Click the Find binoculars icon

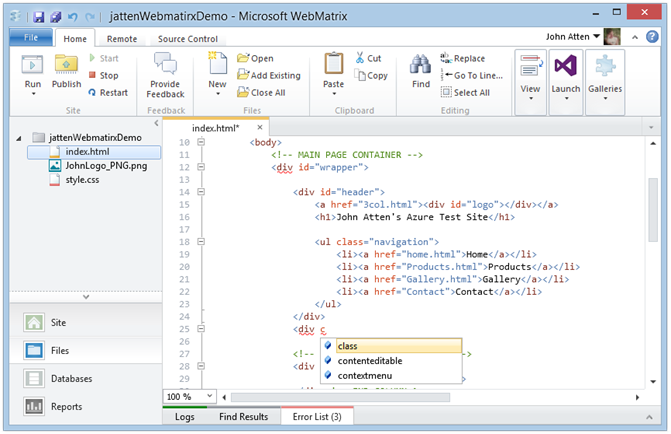pyautogui.click(x=421, y=64)
